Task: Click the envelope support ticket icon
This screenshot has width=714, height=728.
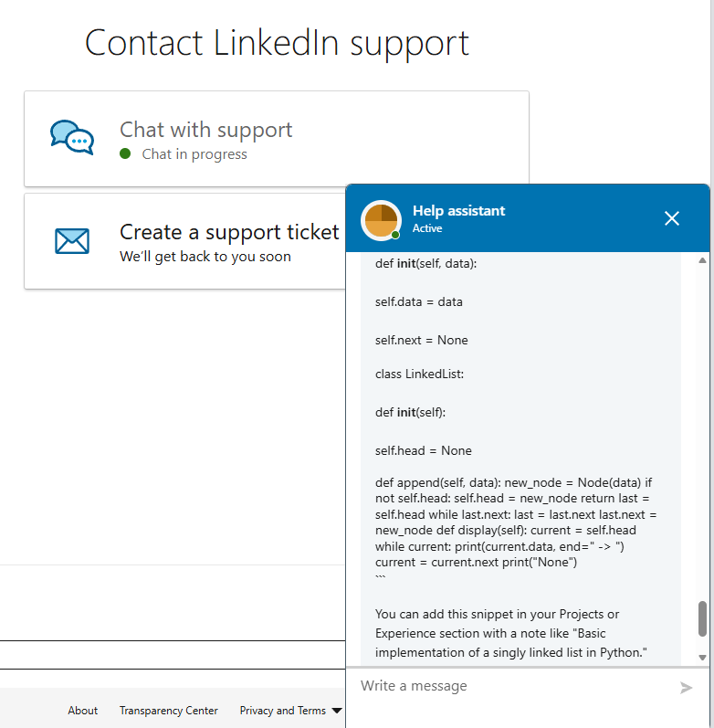Action: [72, 241]
